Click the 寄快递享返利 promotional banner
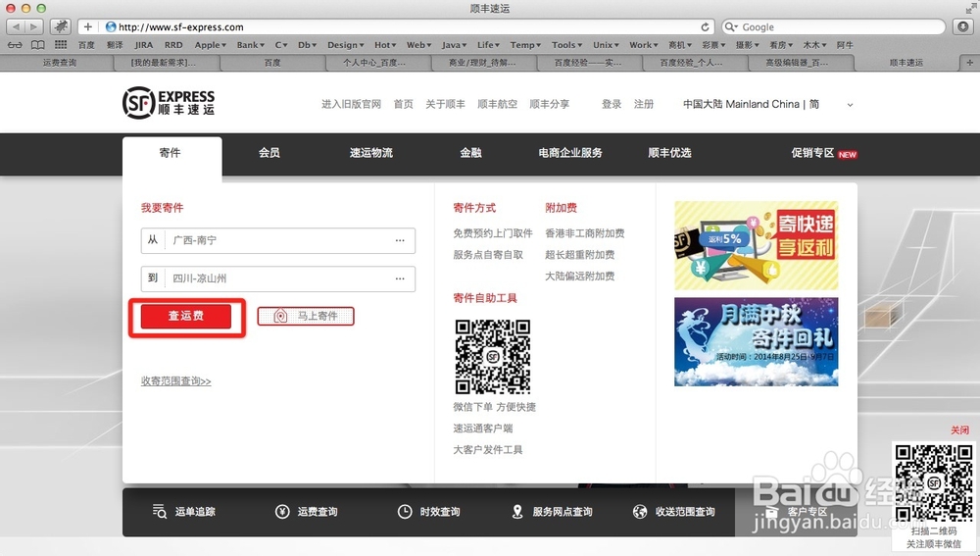Viewport: 980px width, 556px height. coord(756,245)
